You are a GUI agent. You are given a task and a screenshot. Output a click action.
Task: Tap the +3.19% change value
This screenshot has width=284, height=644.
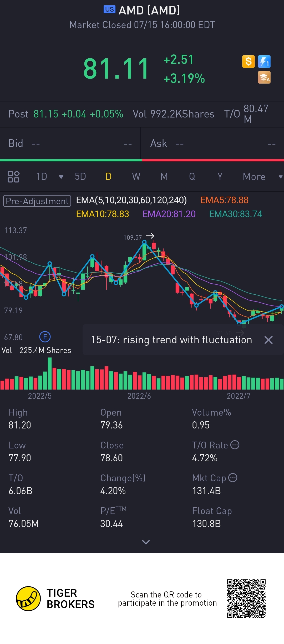coord(184,78)
